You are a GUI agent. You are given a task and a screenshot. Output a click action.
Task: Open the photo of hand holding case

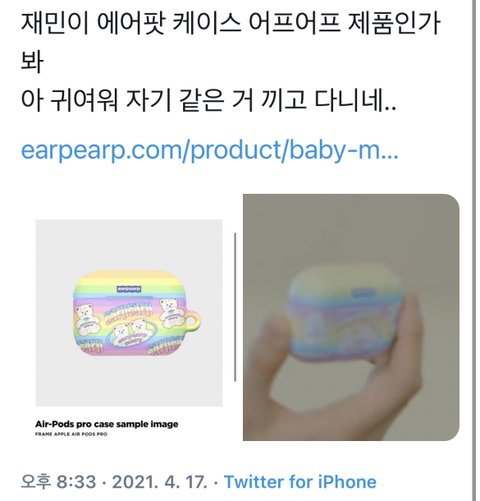point(351,317)
